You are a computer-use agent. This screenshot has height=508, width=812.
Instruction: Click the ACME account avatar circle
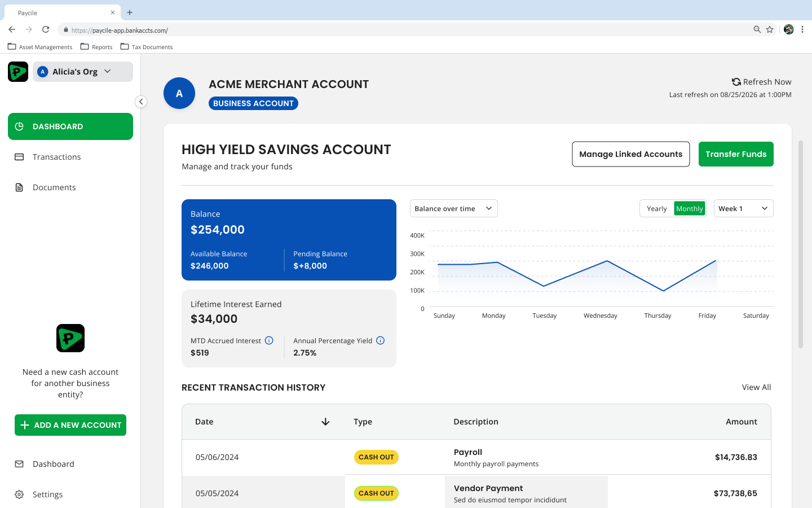tap(179, 93)
